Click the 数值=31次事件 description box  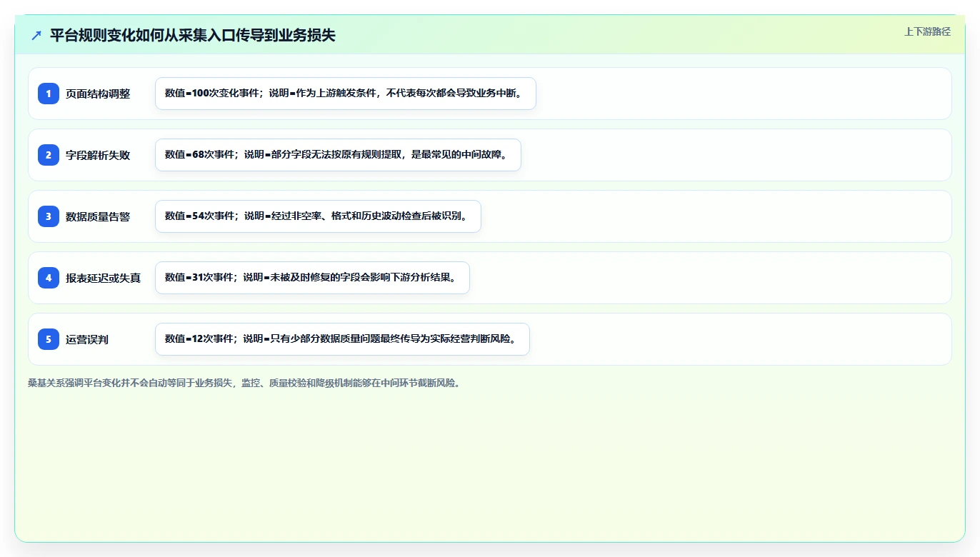tap(312, 278)
